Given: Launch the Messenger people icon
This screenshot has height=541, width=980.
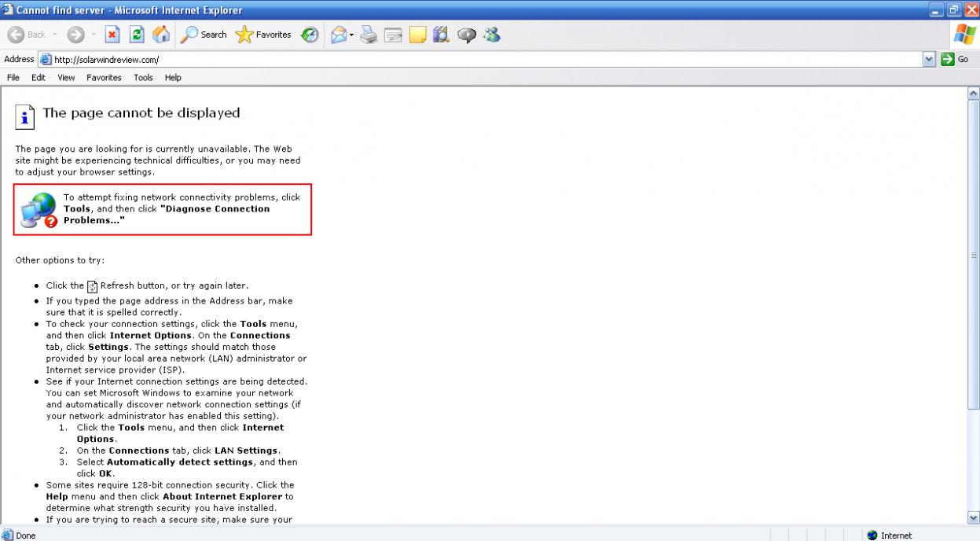Looking at the screenshot, I should tap(492, 35).
